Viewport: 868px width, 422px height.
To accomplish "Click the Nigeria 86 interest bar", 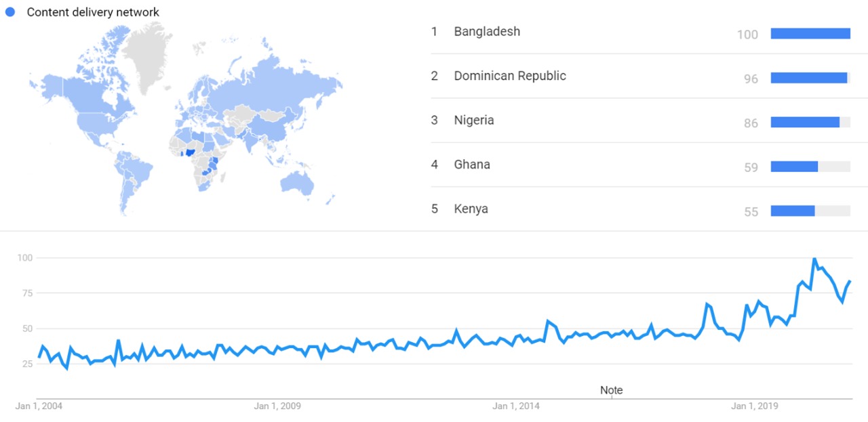I will (x=805, y=123).
